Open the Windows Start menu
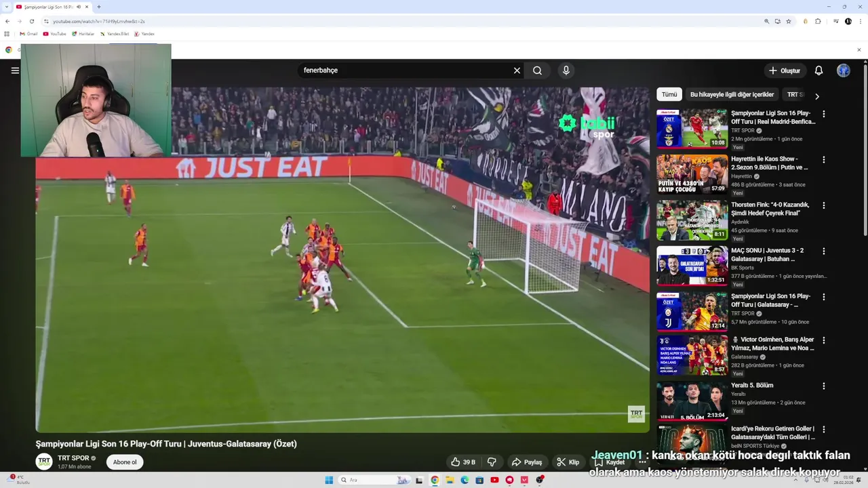 pos(329,480)
